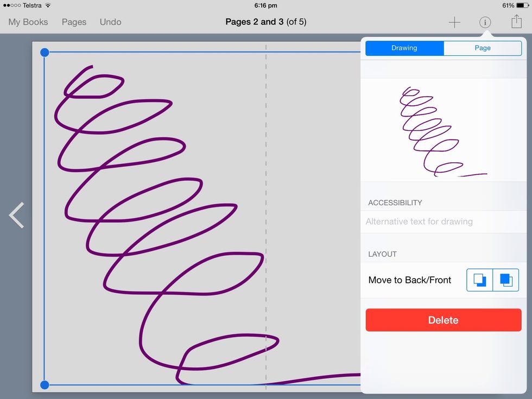Tap the battery indicator in status bar
This screenshot has height=399, width=532.
[x=522, y=5]
